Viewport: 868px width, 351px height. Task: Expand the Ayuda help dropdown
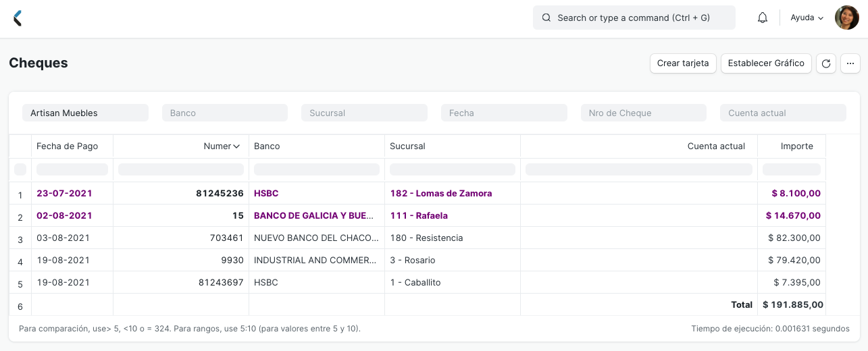click(807, 18)
